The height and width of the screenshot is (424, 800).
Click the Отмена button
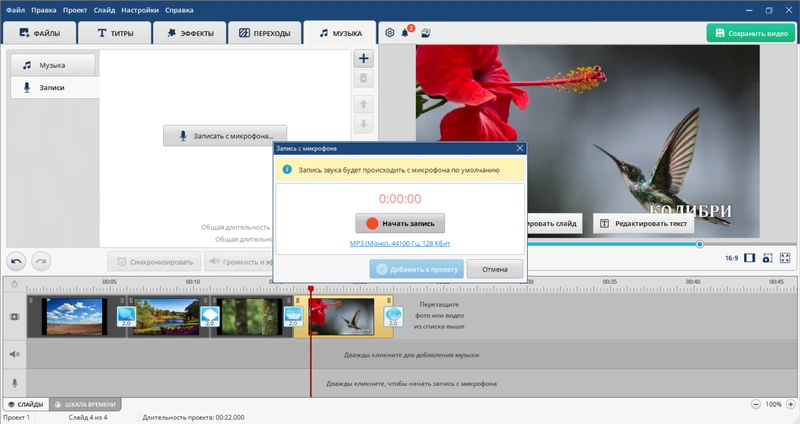click(x=495, y=269)
